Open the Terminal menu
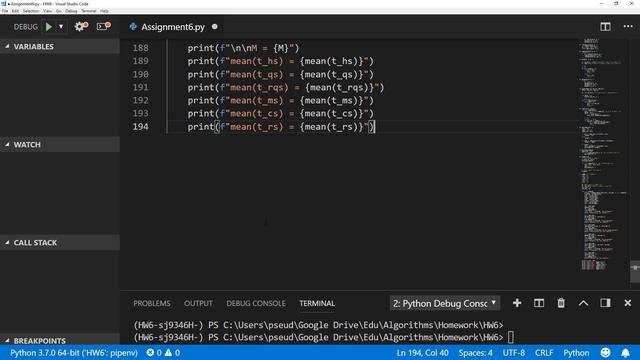 coord(89,11)
